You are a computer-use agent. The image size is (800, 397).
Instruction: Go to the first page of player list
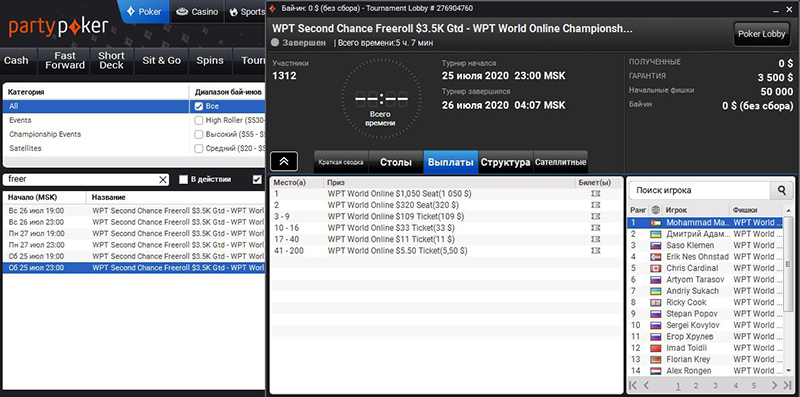(633, 385)
